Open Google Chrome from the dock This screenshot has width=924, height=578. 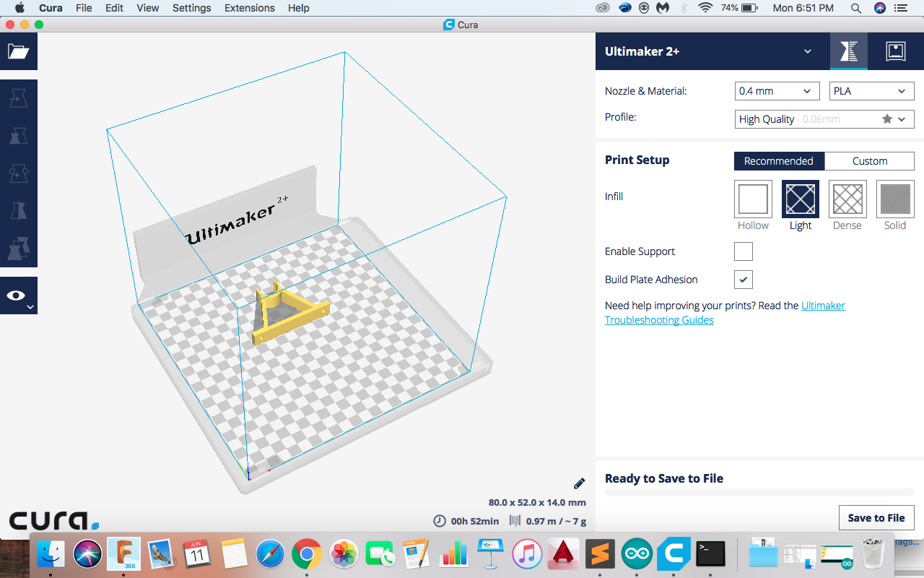click(x=307, y=554)
